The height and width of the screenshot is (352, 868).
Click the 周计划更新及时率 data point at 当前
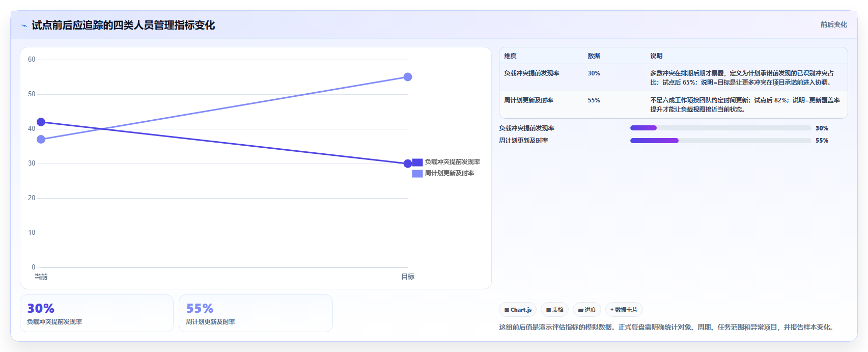pyautogui.click(x=41, y=140)
